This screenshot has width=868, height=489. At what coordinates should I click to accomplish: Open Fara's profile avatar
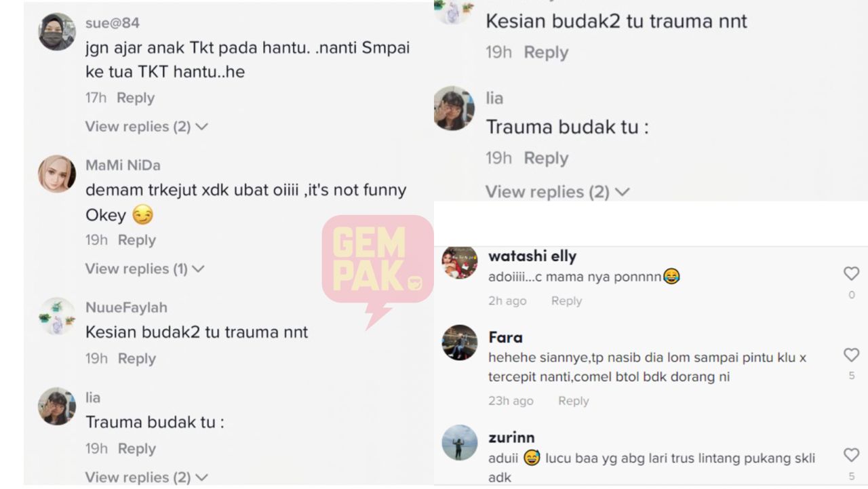coord(460,343)
